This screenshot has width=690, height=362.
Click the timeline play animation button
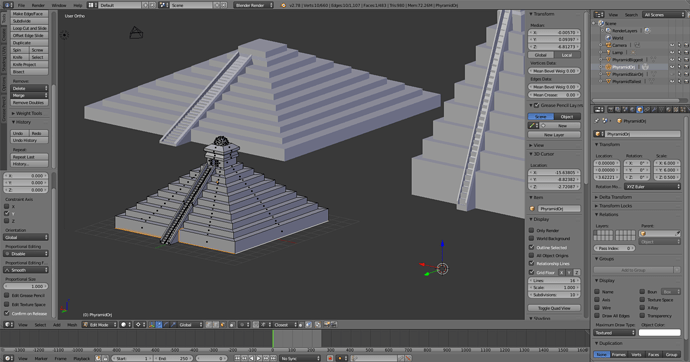(x=259, y=358)
